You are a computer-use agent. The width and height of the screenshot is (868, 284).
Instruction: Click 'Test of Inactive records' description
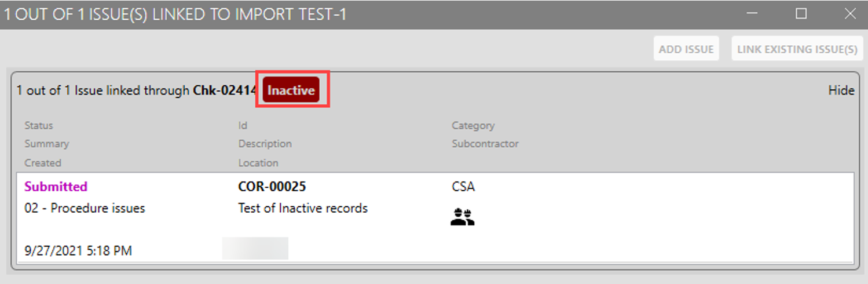[303, 208]
